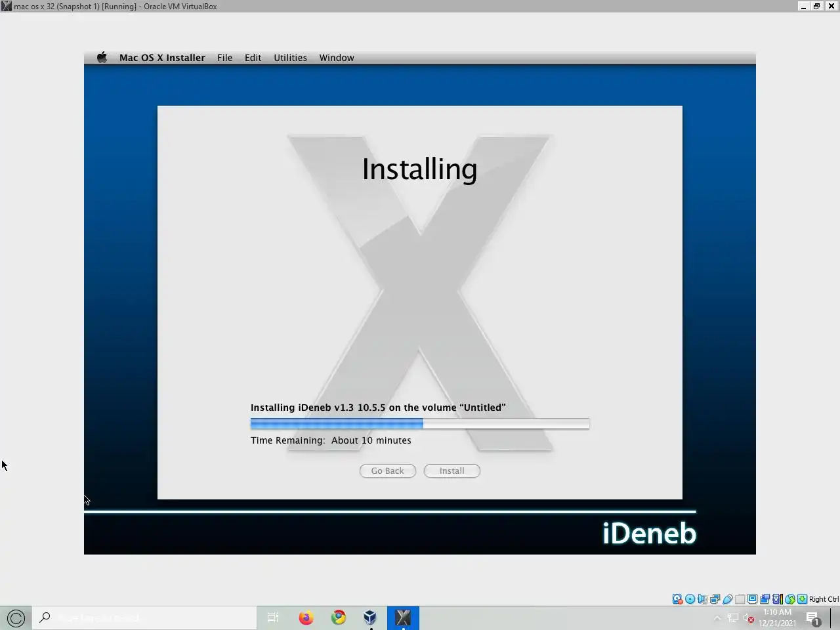The height and width of the screenshot is (630, 840).
Task: Click the audio indicator in VirtualBox status bar
Action: (x=702, y=599)
